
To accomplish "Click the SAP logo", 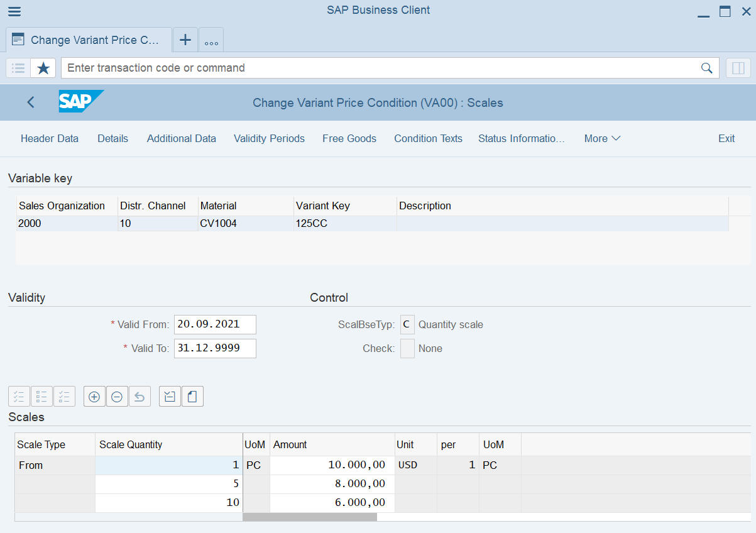I will 81,102.
